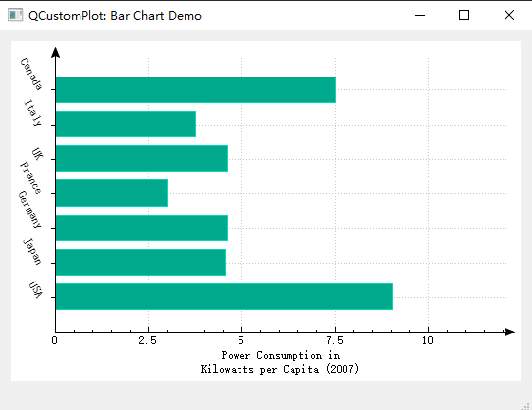Select the Germany bar
Screen dimensions: 532x410
point(141,228)
